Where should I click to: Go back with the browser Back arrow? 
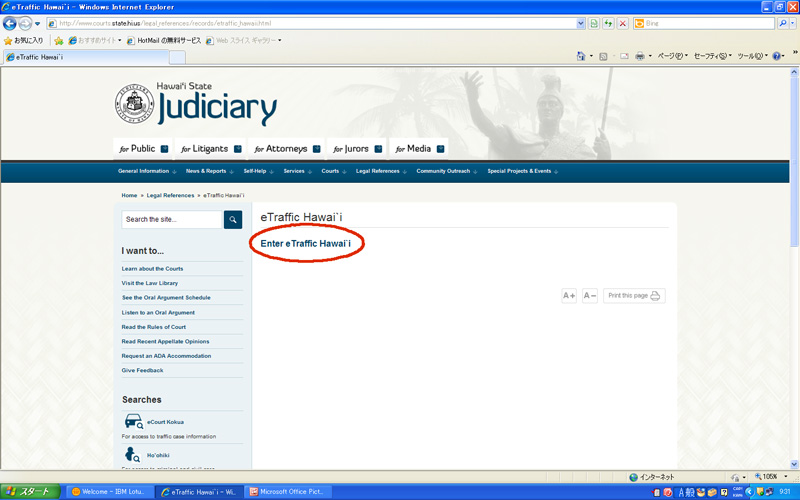coord(10,23)
